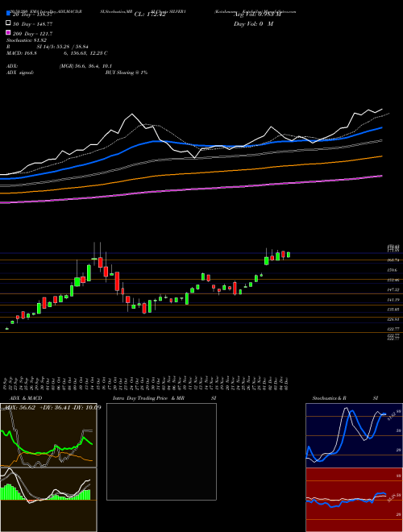Click the 'Stochastics & R' panel title

click(329, 398)
